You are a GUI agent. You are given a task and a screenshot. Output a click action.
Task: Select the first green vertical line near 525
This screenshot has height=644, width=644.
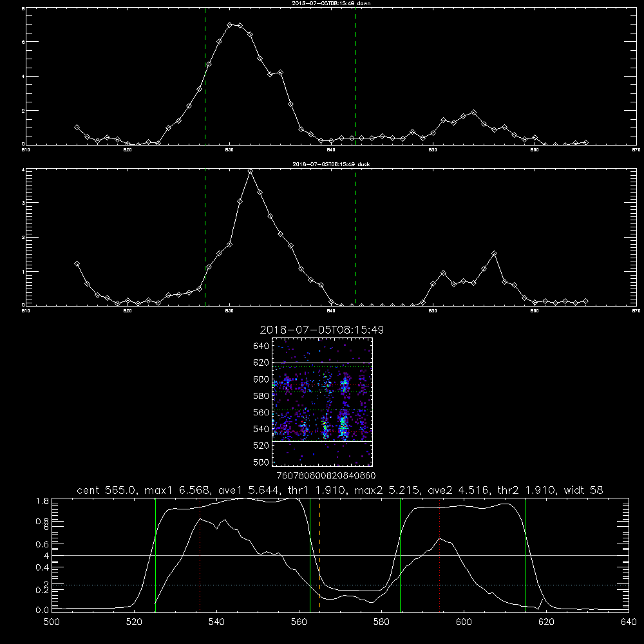155,555
